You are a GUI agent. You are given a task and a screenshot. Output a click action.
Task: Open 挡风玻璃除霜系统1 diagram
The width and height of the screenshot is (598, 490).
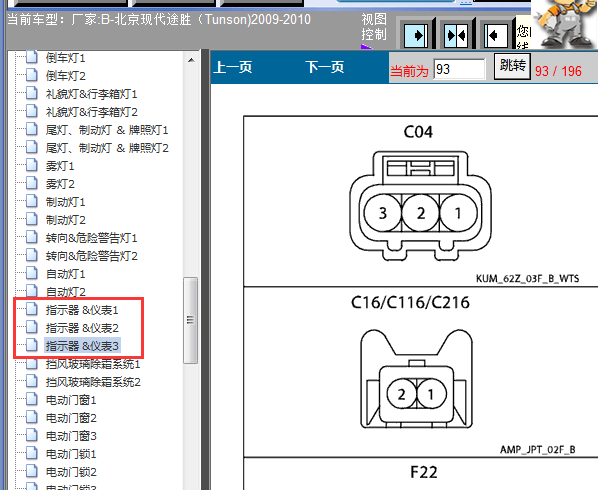point(93,364)
